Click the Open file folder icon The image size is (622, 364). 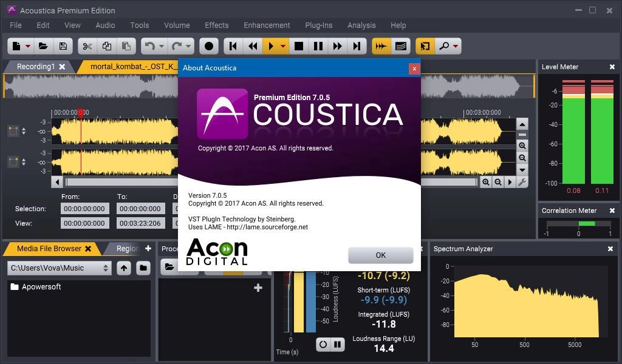(x=43, y=46)
